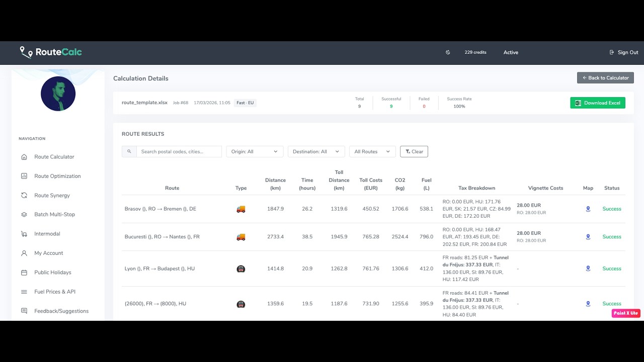Open map for Bucuresti to Nantes route
Viewport: 644px width, 362px height.
pyautogui.click(x=588, y=237)
